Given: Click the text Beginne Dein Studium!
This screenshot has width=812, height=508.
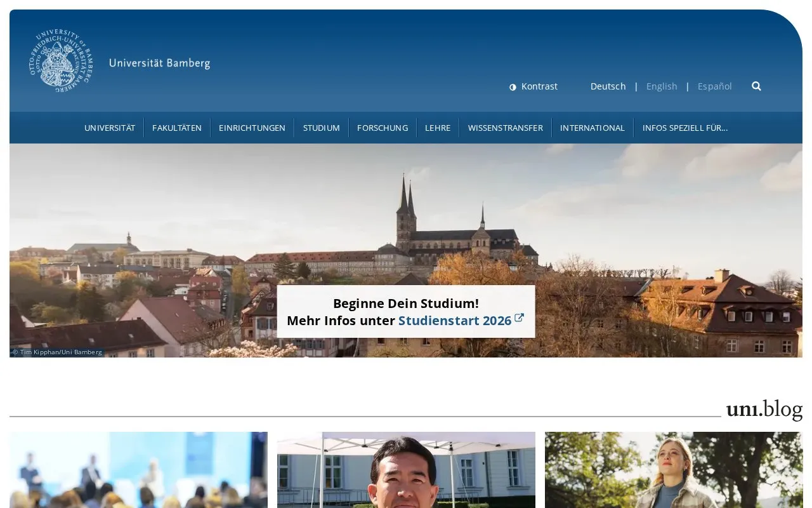Looking at the screenshot, I should (x=406, y=304).
